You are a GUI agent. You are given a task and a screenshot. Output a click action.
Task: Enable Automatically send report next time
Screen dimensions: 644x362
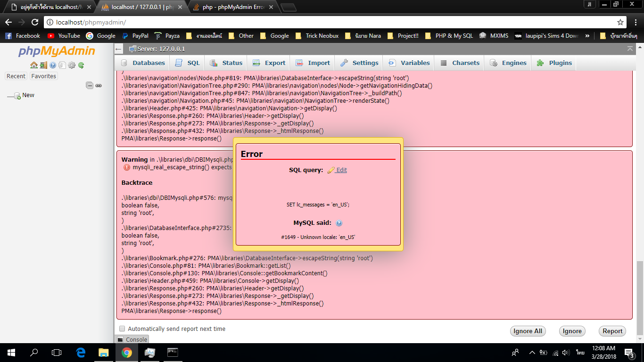pos(122,329)
